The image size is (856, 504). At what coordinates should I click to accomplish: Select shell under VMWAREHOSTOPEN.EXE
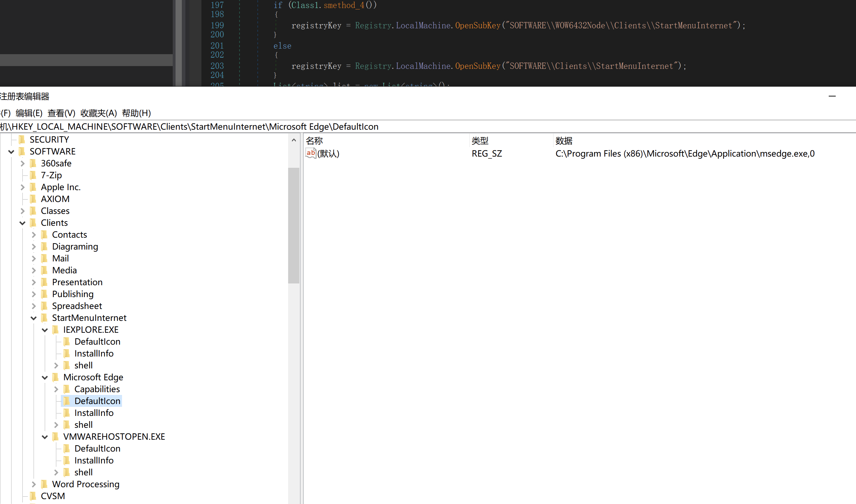point(83,472)
